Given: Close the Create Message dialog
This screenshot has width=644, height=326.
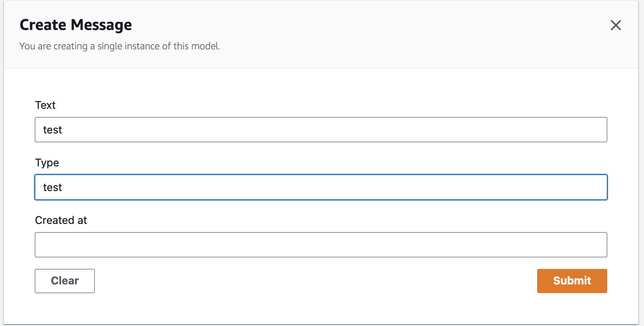Looking at the screenshot, I should 615,25.
